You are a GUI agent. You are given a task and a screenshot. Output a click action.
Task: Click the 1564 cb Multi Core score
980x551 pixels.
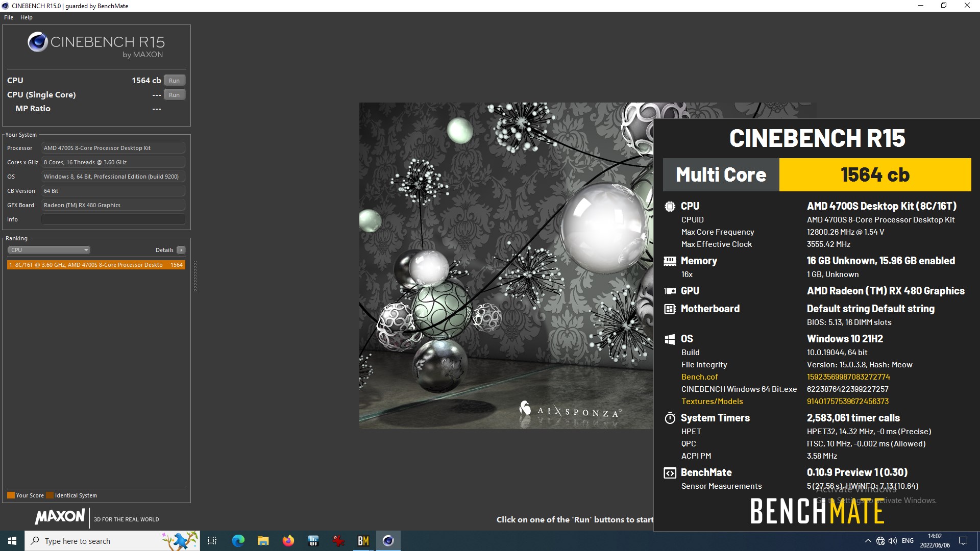coord(875,174)
